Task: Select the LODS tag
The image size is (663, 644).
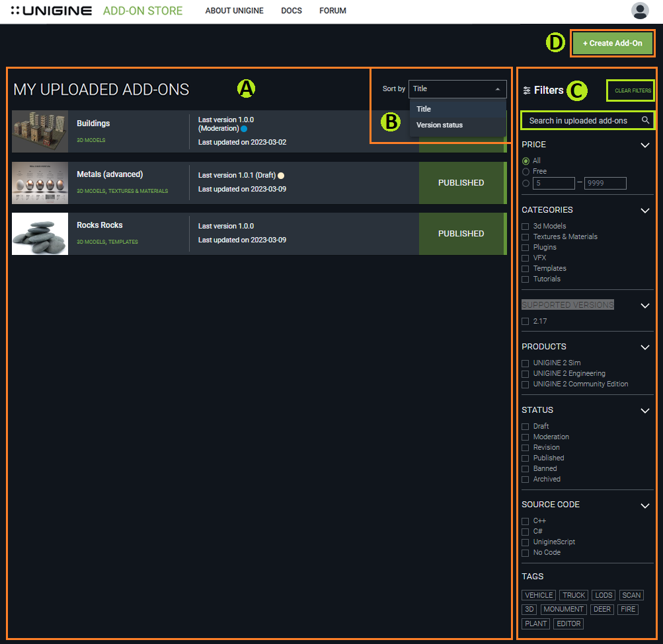Action: pyautogui.click(x=604, y=595)
